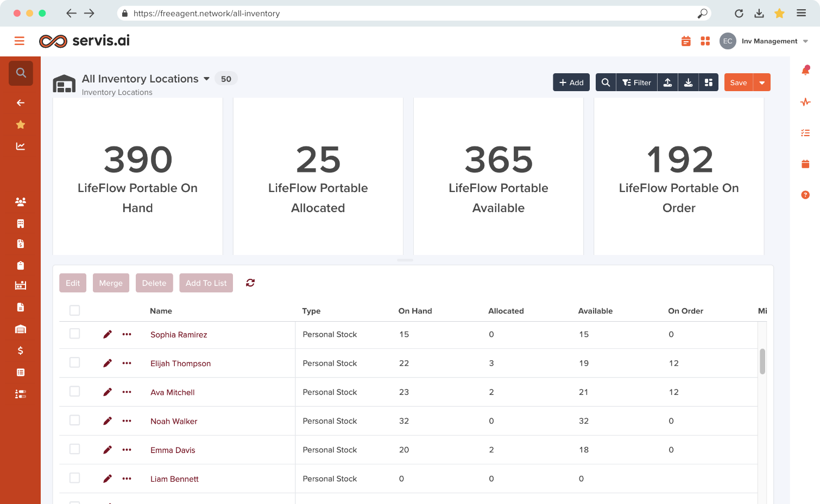Click the import upload toolbar icon
The image size is (820, 504).
(668, 82)
